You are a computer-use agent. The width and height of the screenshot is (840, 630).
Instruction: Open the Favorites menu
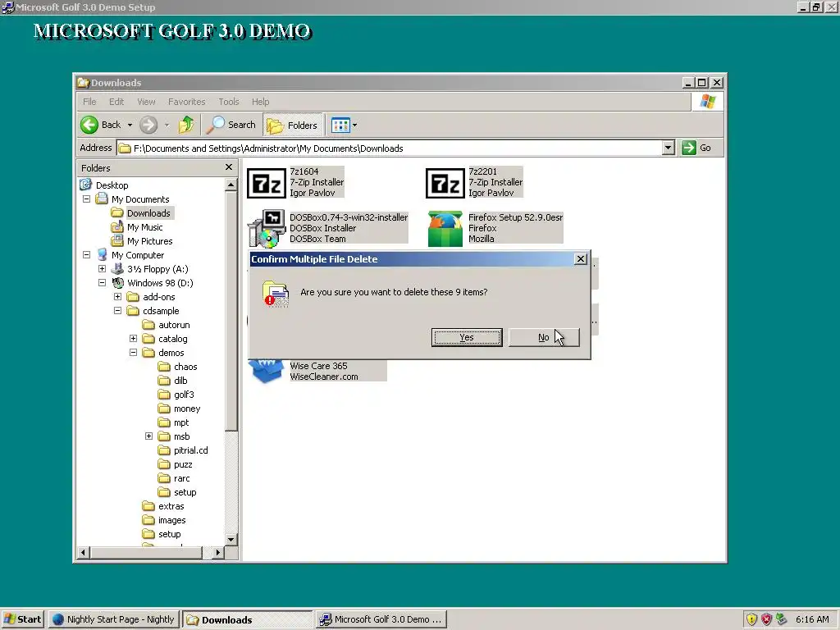[186, 102]
